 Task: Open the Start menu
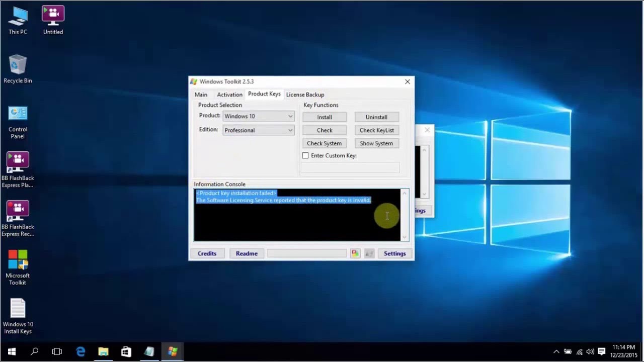point(12,352)
